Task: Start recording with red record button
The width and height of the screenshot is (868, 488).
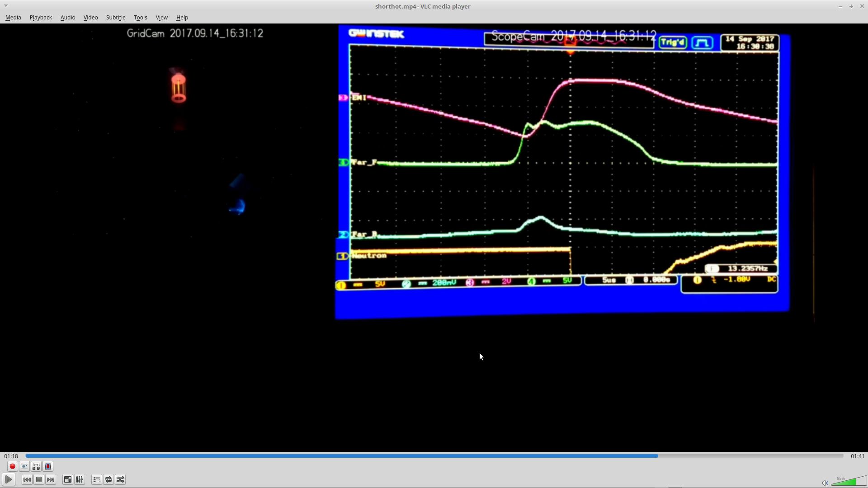Action: (13, 466)
